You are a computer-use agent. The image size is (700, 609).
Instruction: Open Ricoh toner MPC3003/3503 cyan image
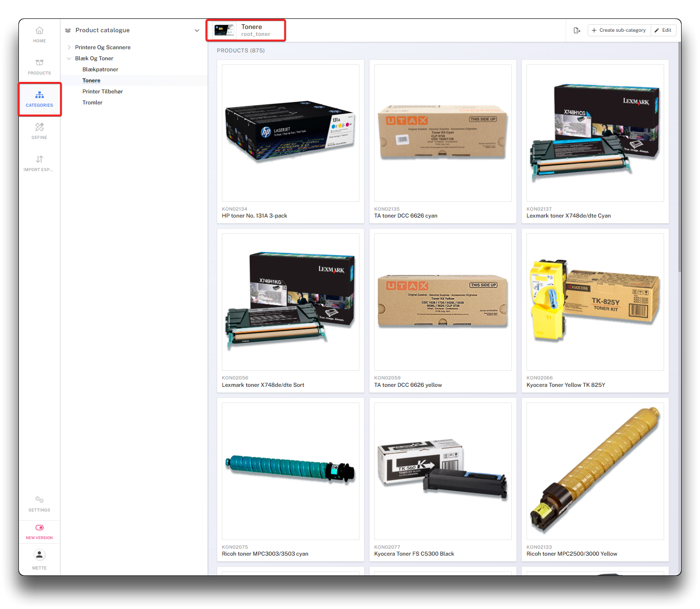click(290, 471)
